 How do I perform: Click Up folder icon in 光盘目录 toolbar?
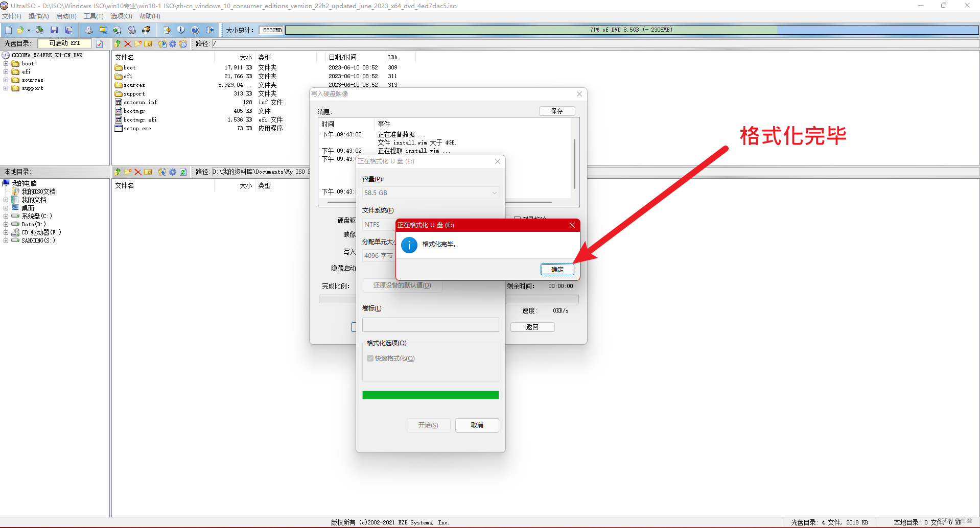tap(118, 44)
